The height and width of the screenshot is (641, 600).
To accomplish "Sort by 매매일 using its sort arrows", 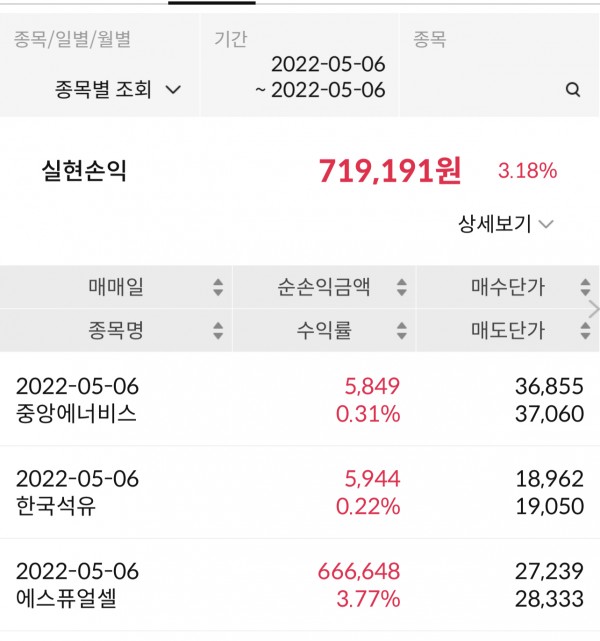I will pos(218,288).
